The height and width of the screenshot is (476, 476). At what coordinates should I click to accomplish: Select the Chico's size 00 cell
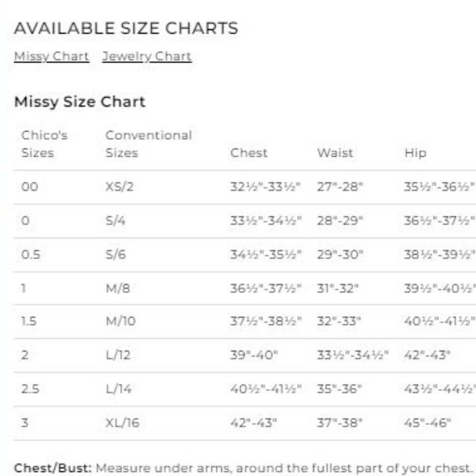tap(30, 187)
